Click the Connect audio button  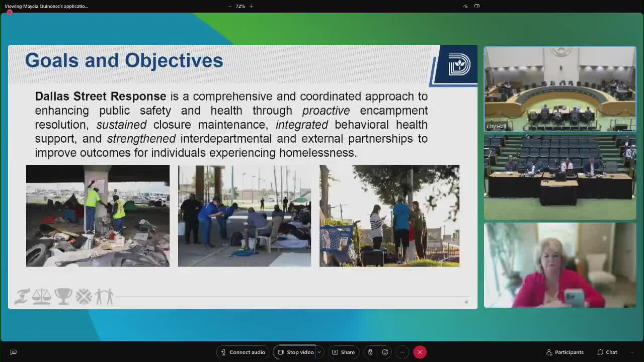(243, 352)
